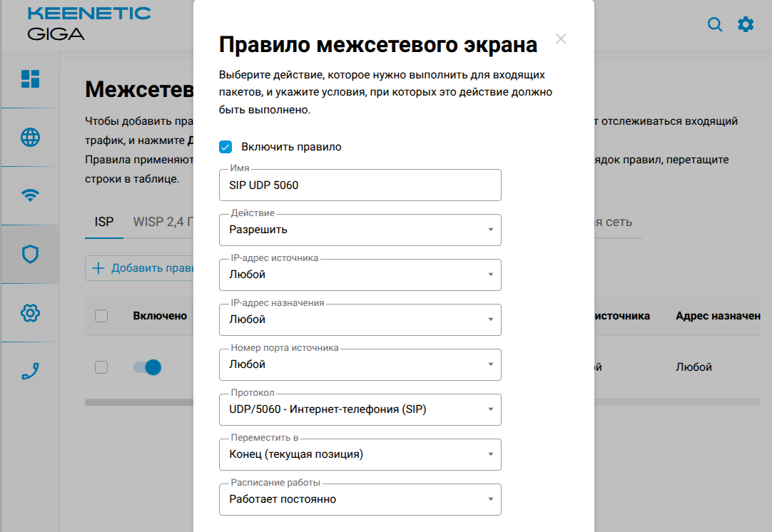Screen dimensions: 772x532
Task: Switch to the ISP tab
Action: pyautogui.click(x=104, y=222)
